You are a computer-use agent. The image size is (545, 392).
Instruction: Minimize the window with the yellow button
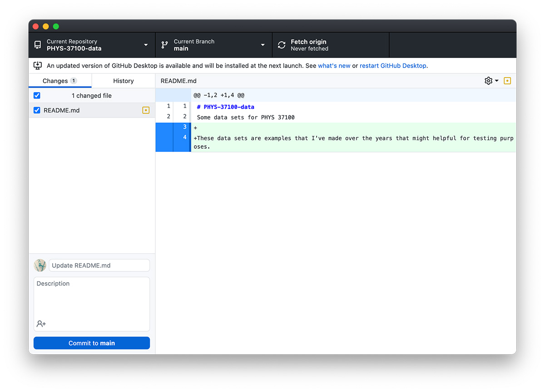click(45, 26)
